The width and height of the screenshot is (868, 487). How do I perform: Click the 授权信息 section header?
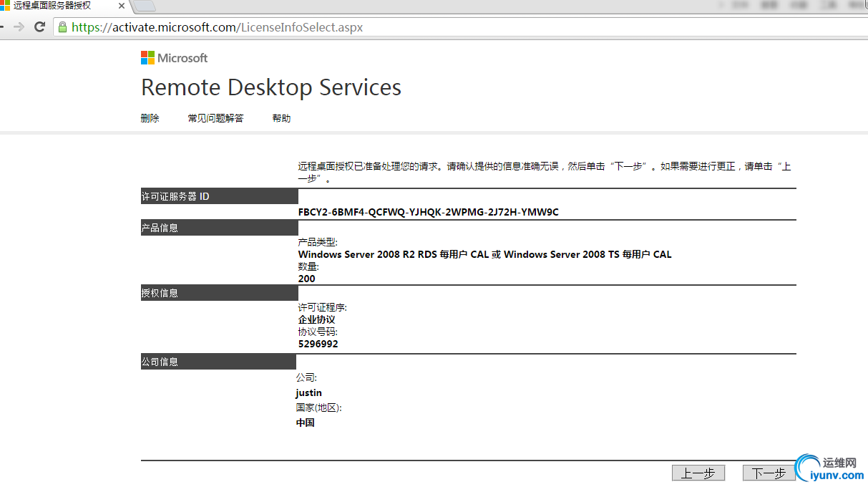[219, 293]
